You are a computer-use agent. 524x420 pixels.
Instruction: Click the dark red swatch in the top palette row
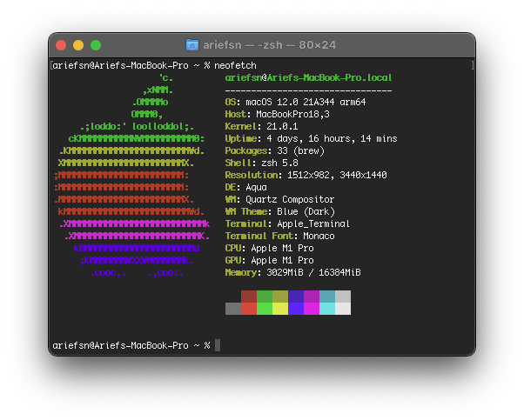(249, 297)
